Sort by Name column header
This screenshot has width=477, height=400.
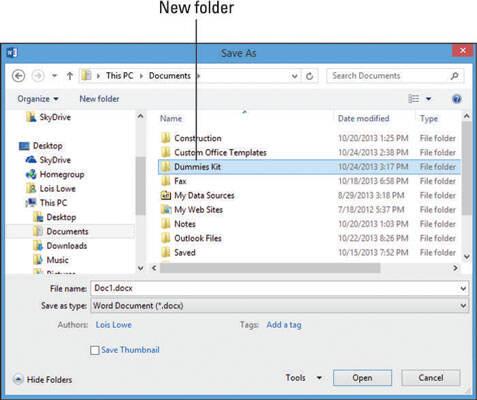click(x=171, y=118)
